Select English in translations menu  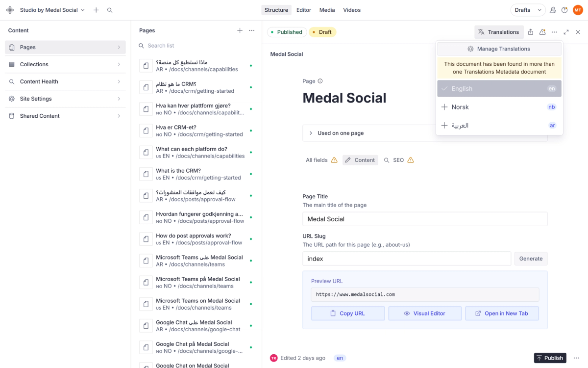[x=499, y=89]
